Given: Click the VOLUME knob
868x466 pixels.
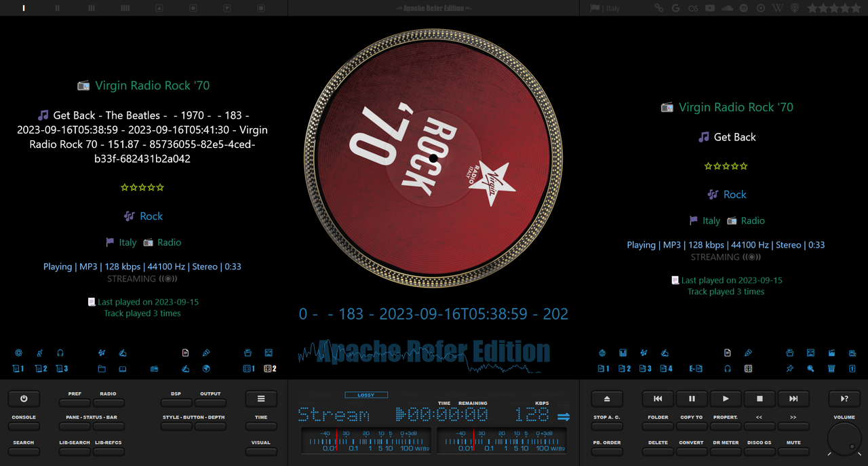Looking at the screenshot, I should coord(844,439).
